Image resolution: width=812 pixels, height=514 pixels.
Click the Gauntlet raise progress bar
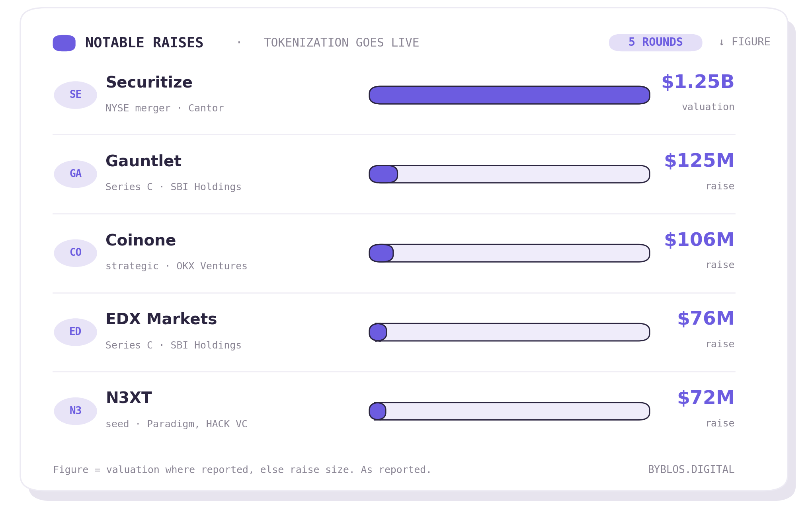coord(509,174)
